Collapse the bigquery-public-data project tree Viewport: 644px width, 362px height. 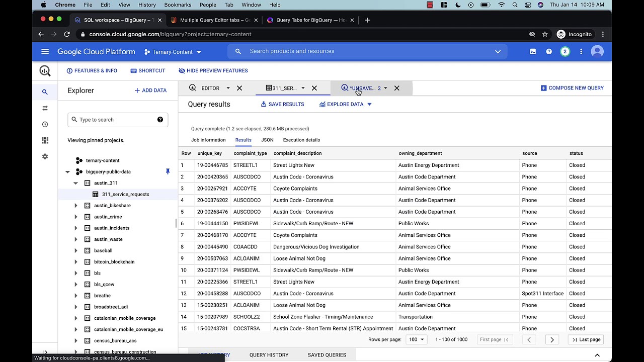[x=67, y=172]
